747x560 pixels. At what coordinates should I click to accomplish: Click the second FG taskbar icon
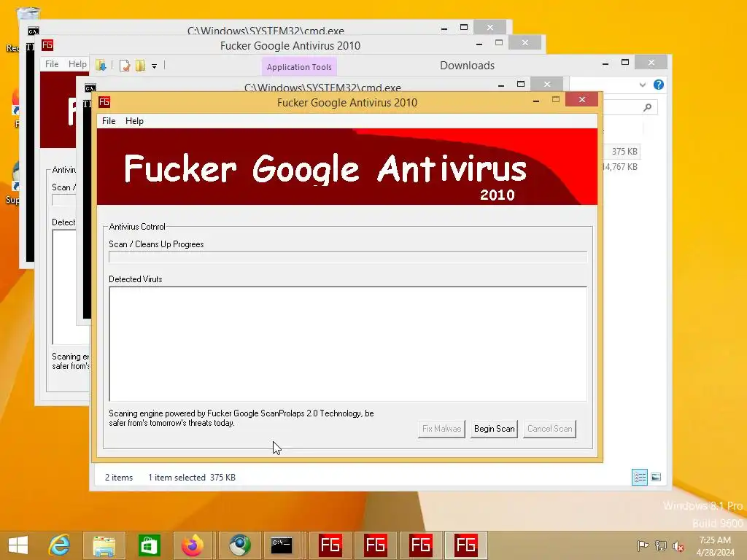pyautogui.click(x=376, y=545)
